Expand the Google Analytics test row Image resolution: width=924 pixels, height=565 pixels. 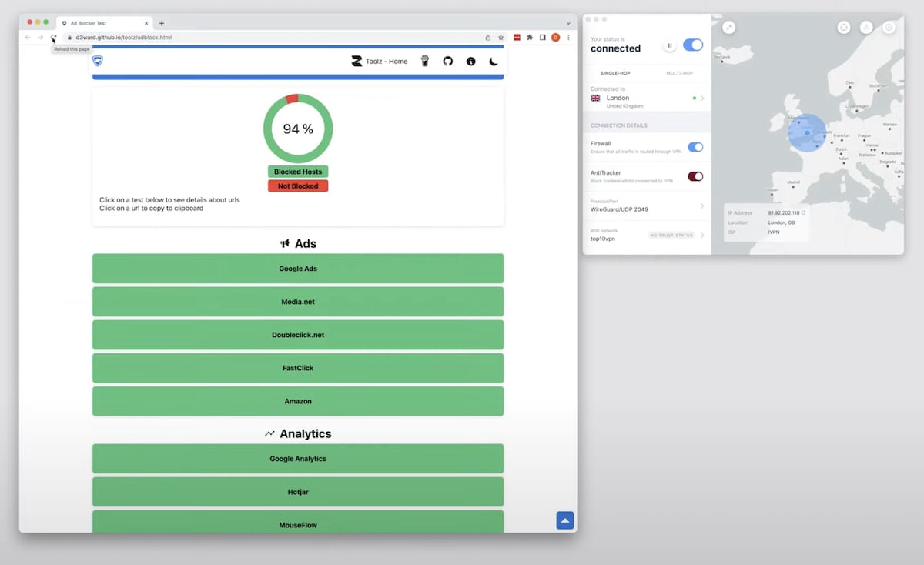pyautogui.click(x=298, y=459)
